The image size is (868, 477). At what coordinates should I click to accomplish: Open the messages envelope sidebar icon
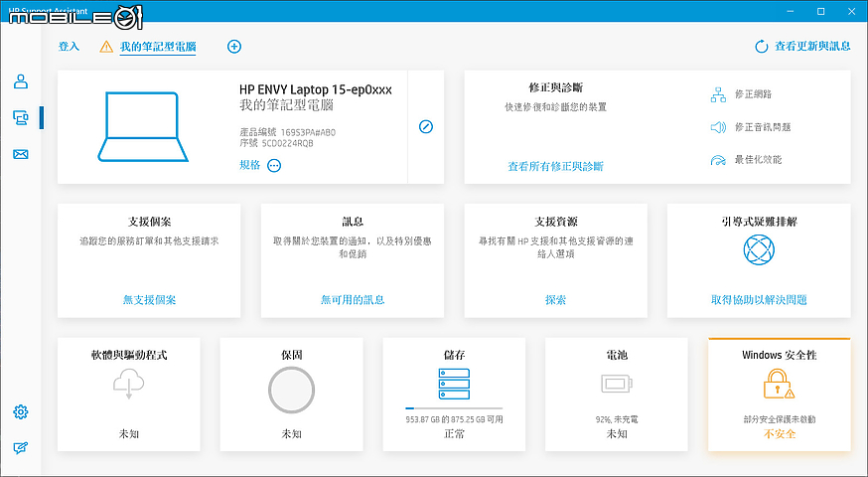[21, 154]
